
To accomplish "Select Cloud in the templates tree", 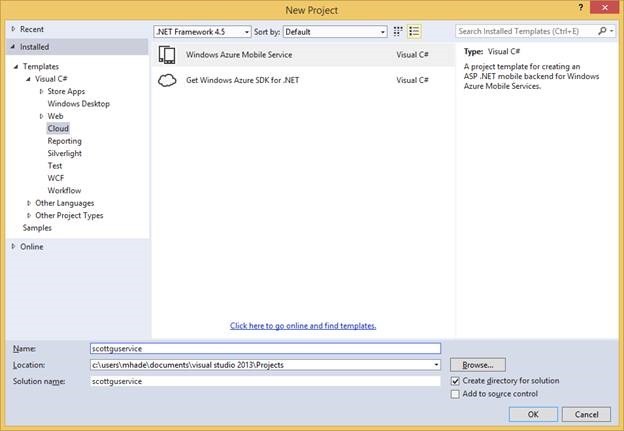I will coord(58,128).
